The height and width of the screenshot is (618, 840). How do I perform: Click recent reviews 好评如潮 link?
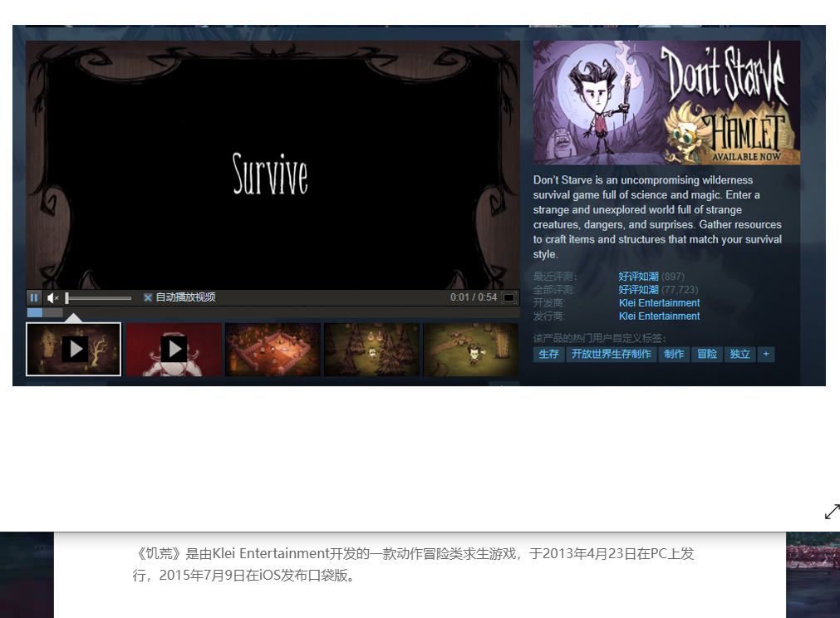pos(638,277)
